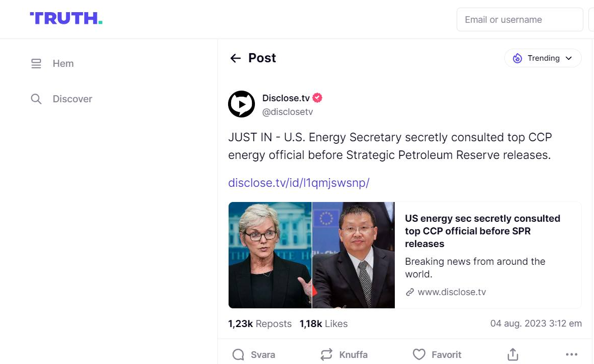Screen dimensions: 594x364
Task: Open Discover in the sidebar
Action: pyautogui.click(x=72, y=99)
